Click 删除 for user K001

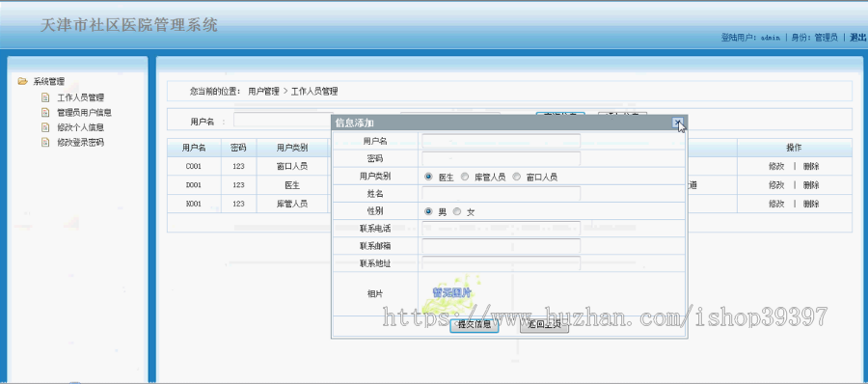click(811, 204)
